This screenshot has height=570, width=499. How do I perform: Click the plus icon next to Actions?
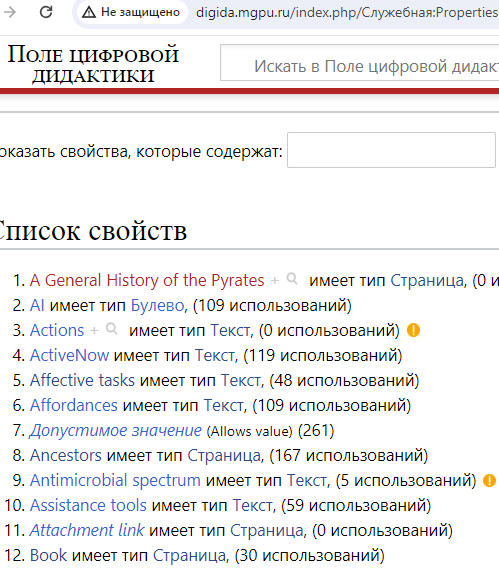pos(94,331)
